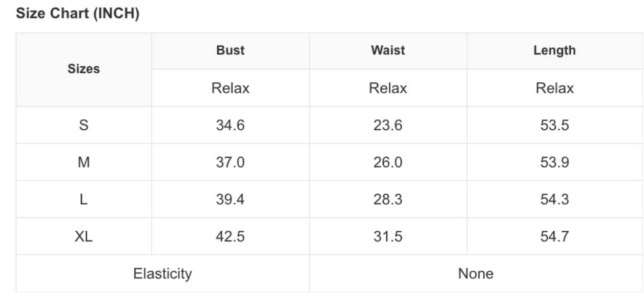Click the size XL row label
644x303 pixels.
[84, 236]
